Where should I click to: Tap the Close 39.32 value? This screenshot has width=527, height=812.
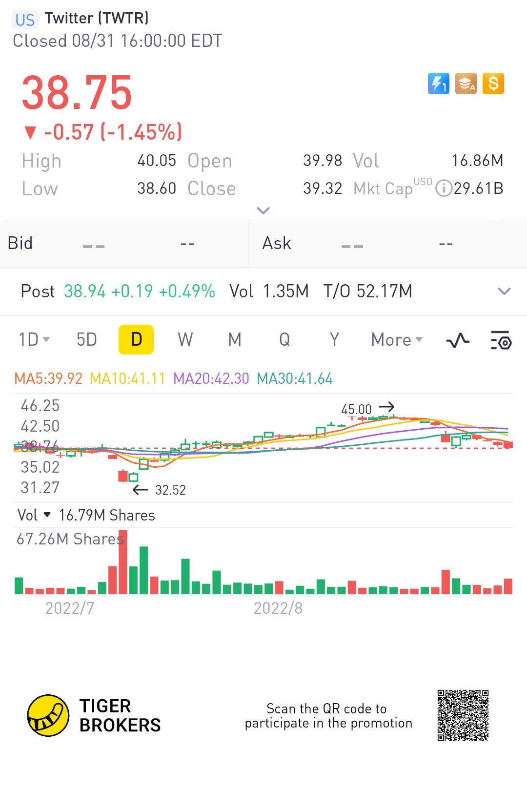[323, 188]
